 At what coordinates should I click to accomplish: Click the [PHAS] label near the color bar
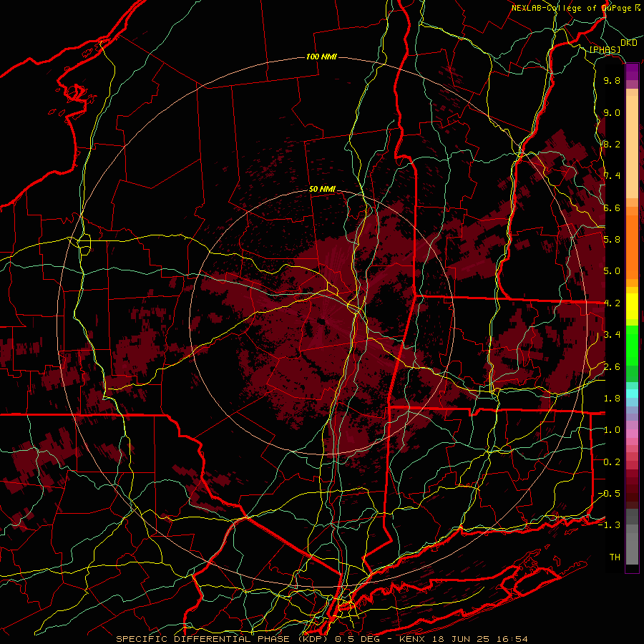(x=605, y=50)
